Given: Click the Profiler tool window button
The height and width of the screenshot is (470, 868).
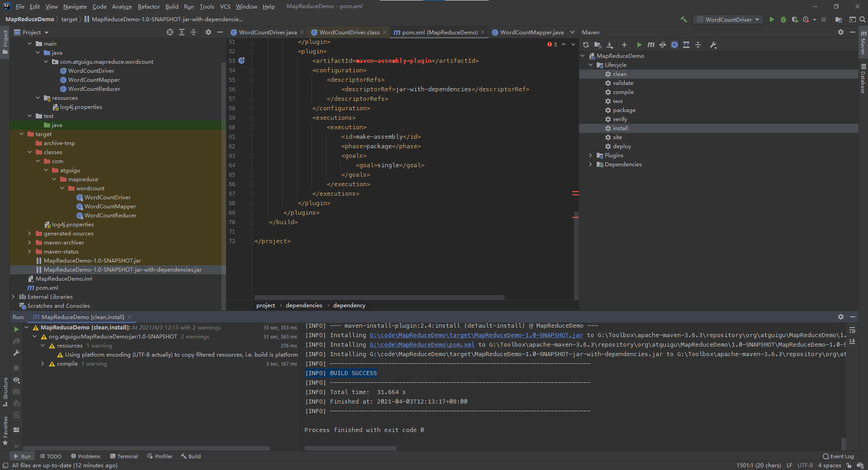Looking at the screenshot, I should pos(160,456).
